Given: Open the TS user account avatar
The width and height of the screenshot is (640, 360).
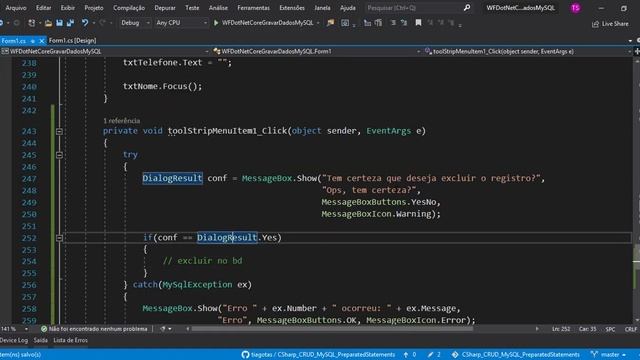Looking at the screenshot, I should pos(576,8).
